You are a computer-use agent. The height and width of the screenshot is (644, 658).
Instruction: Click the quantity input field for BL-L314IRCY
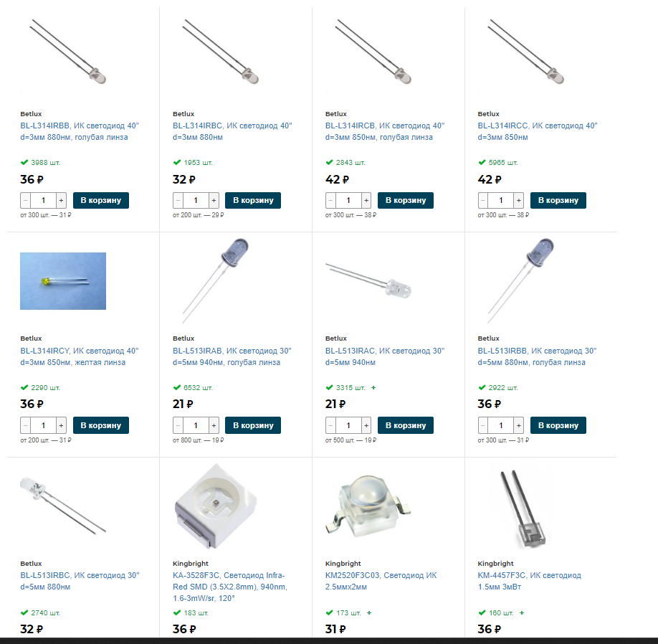(43, 425)
